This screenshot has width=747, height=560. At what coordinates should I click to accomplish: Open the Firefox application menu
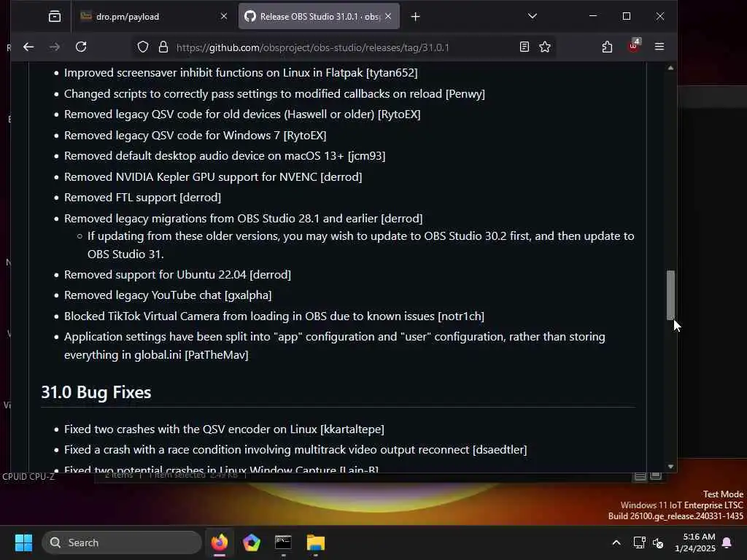pyautogui.click(x=659, y=47)
